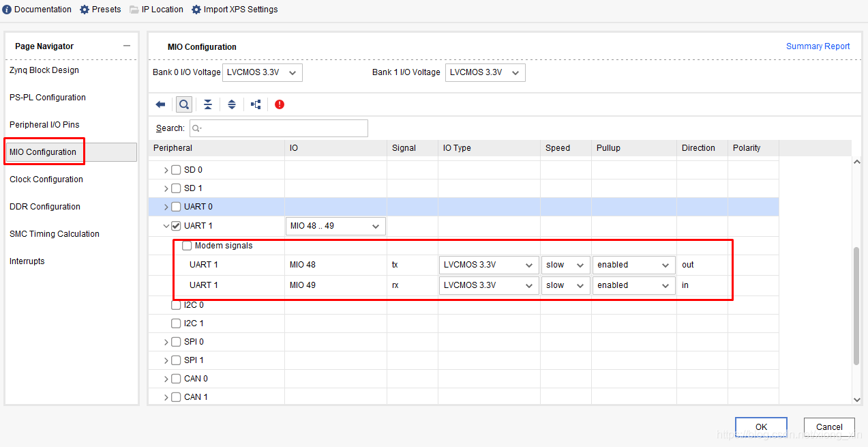Enable the SD 0 checkbox
This screenshot has height=447, width=868.
[x=176, y=170]
